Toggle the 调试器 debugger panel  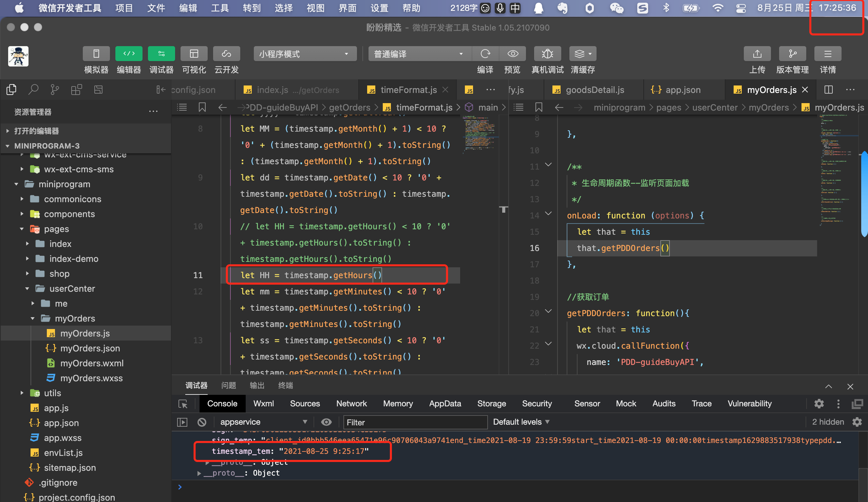(161, 54)
